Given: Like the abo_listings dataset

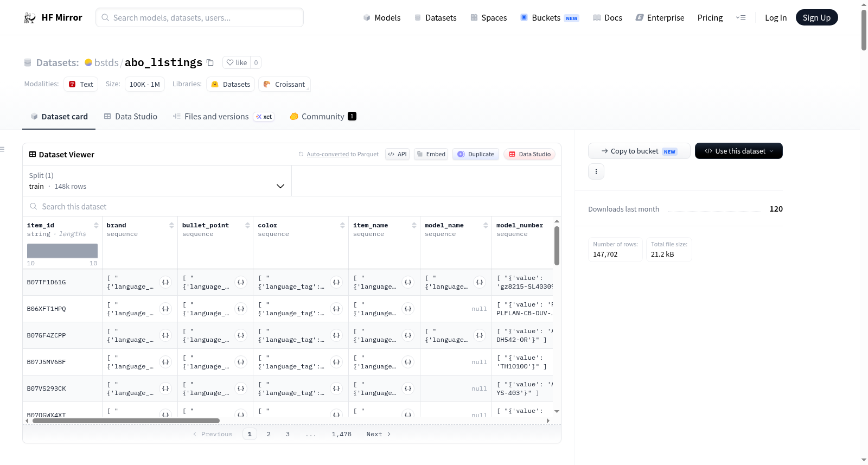Looking at the screenshot, I should tap(237, 62).
